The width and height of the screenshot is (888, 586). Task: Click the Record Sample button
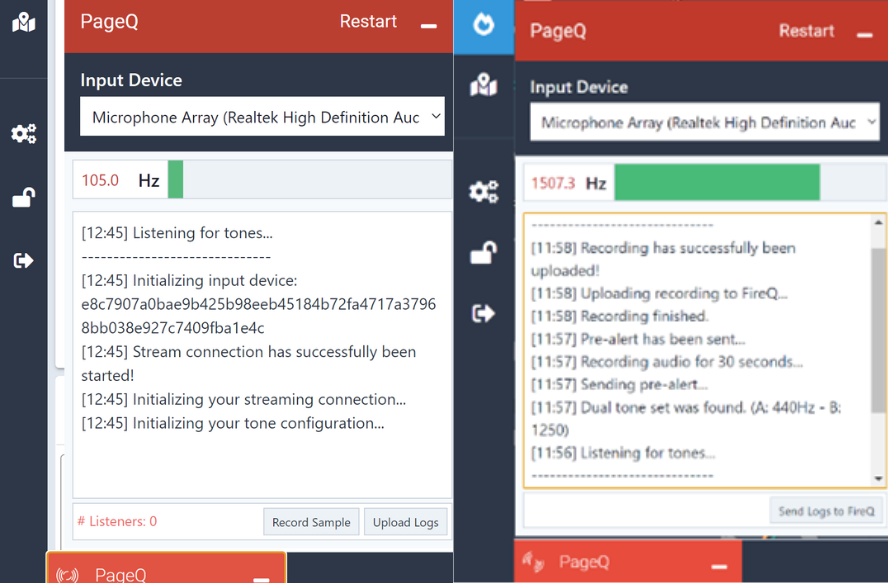point(311,522)
